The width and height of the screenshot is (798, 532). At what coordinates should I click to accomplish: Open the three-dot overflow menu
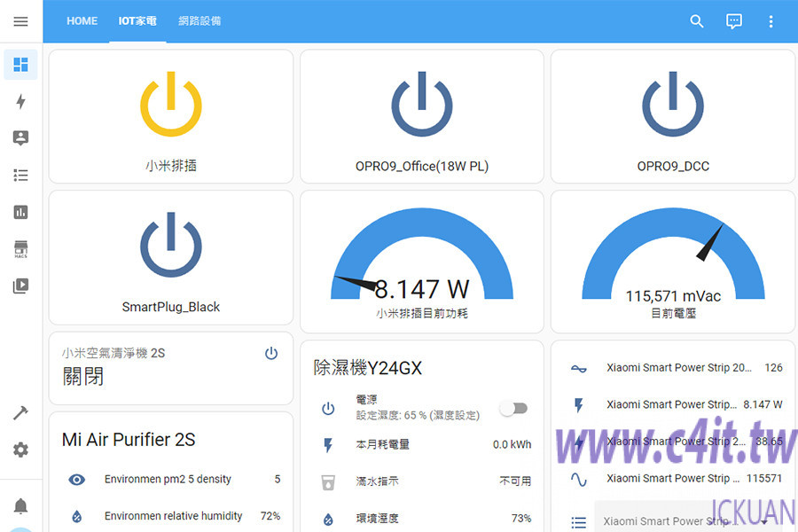(771, 21)
